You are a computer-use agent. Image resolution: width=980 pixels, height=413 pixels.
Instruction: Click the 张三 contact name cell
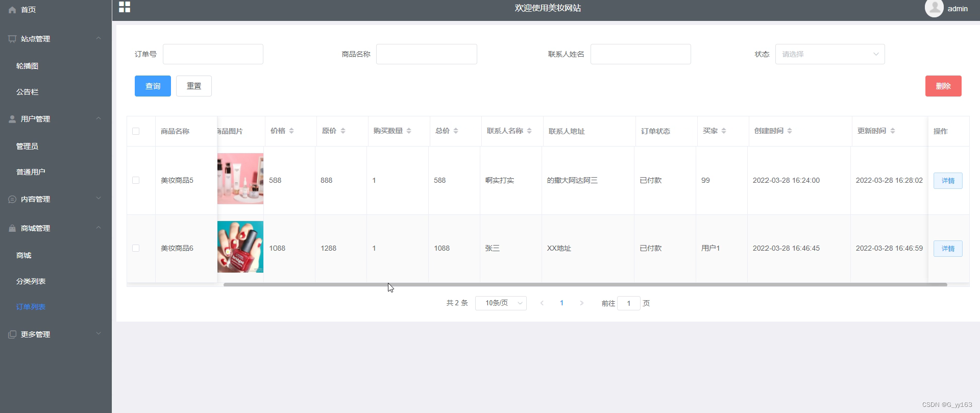tap(493, 248)
